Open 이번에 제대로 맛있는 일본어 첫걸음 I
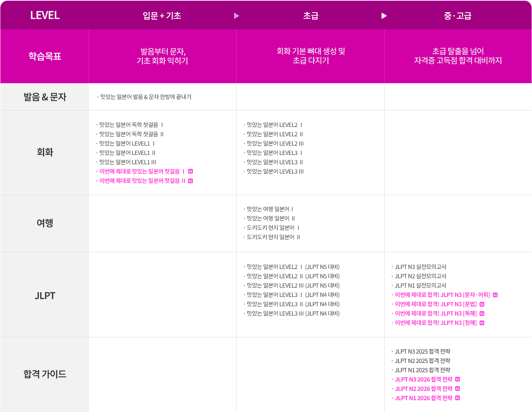 coord(140,171)
